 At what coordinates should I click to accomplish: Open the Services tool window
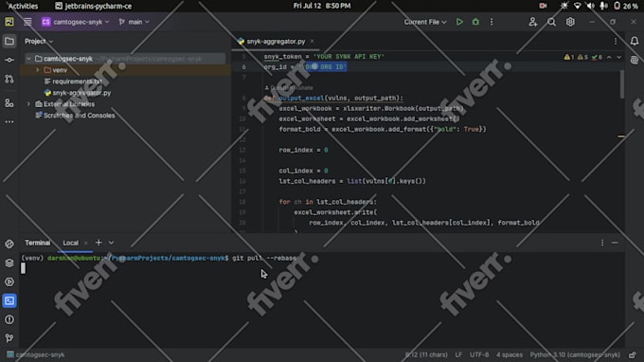click(x=9, y=281)
